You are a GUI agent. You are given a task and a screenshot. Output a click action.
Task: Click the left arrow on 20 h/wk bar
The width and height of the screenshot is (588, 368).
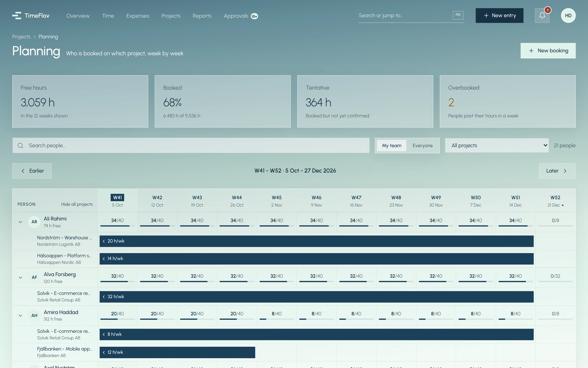104,241
